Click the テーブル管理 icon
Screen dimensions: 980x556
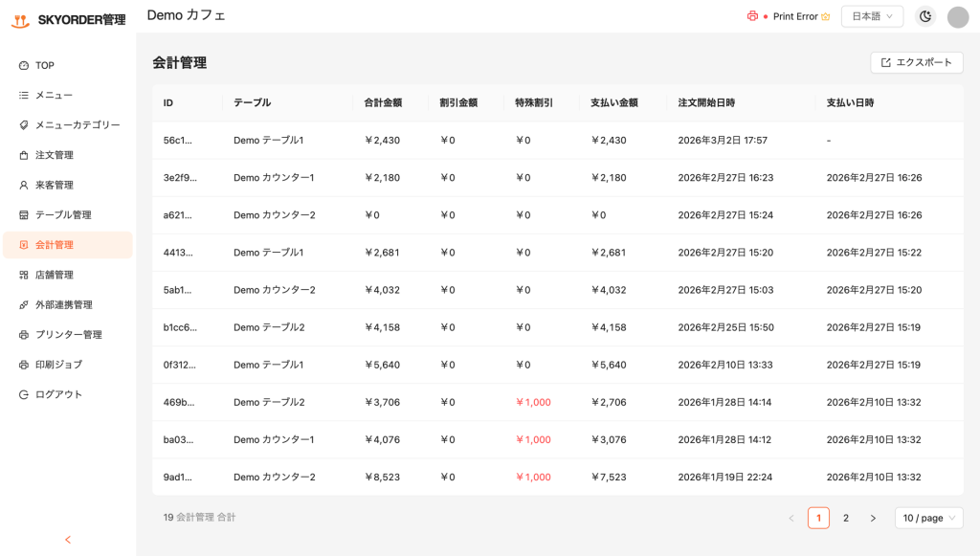coord(24,215)
